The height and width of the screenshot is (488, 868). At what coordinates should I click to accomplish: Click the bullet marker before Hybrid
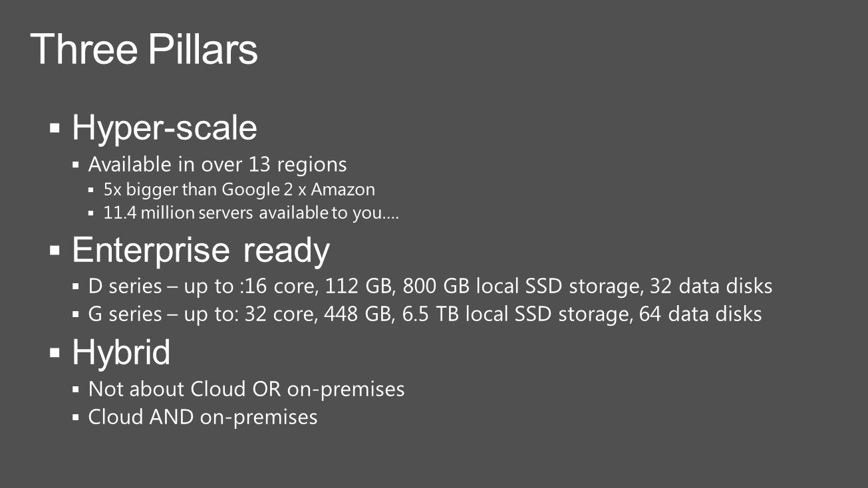[56, 352]
